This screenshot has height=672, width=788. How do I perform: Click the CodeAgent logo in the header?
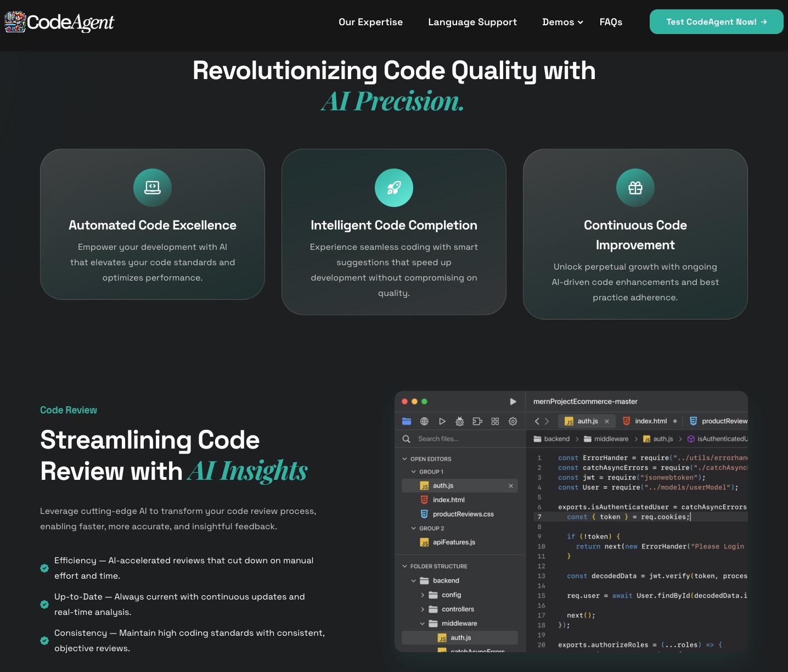point(59,22)
